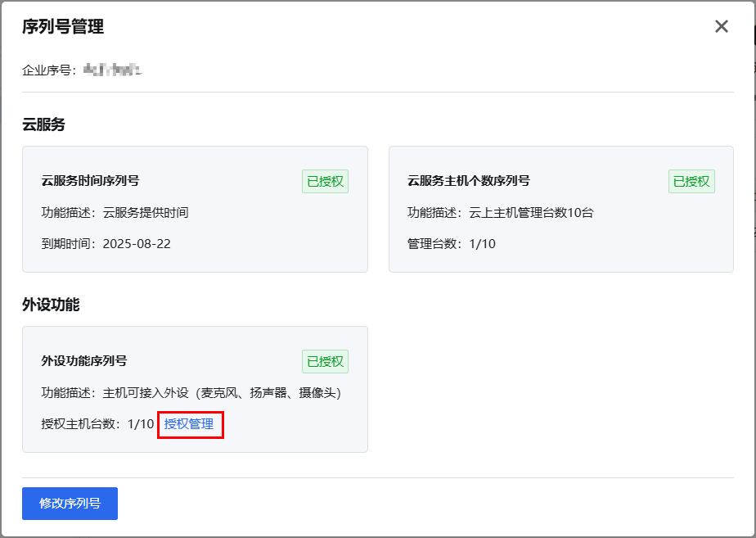Screen dimensions: 756x538
Task: Click the 云服务提供时间 description text
Action: pos(146,213)
